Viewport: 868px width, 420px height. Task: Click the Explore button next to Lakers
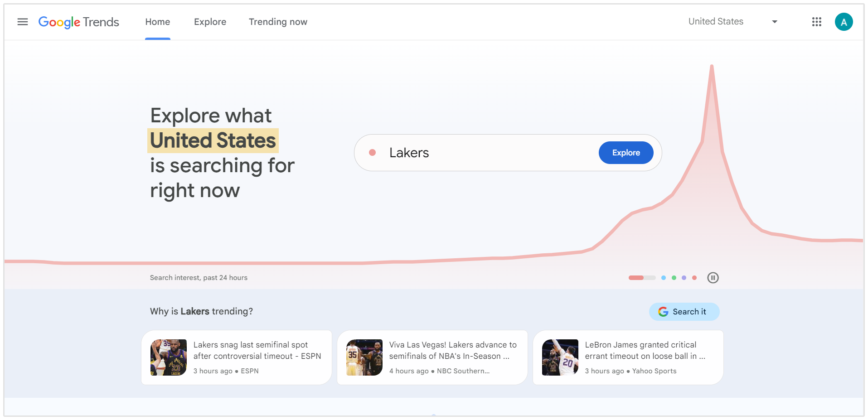pos(626,153)
